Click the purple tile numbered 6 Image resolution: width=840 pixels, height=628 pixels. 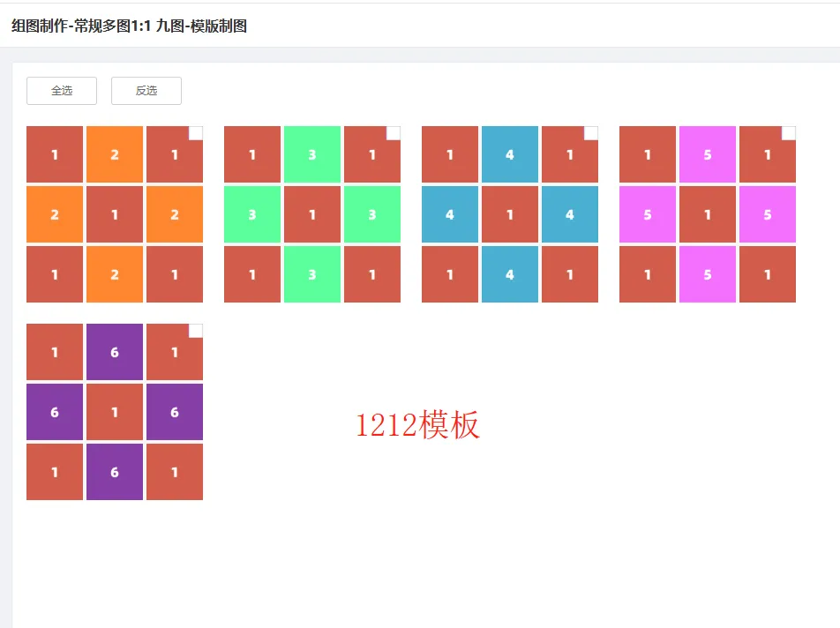point(115,351)
